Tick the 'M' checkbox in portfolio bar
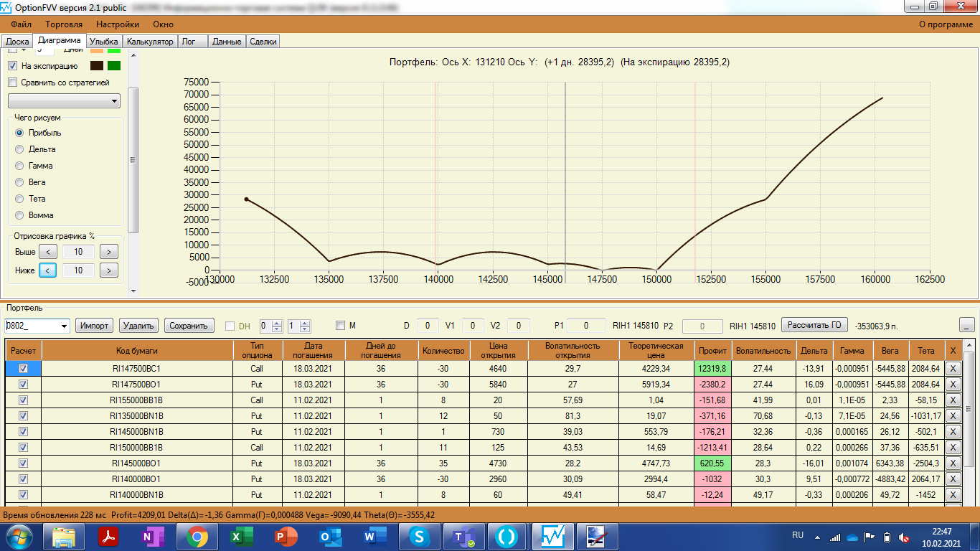Viewport: 980px width, 551px height. (x=340, y=326)
